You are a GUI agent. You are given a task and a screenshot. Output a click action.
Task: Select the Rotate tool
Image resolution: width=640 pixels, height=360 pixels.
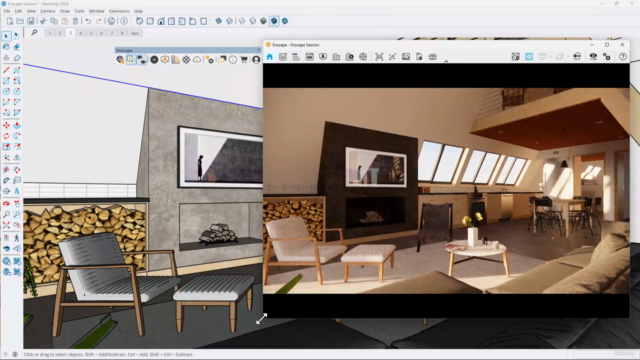pos(6,136)
